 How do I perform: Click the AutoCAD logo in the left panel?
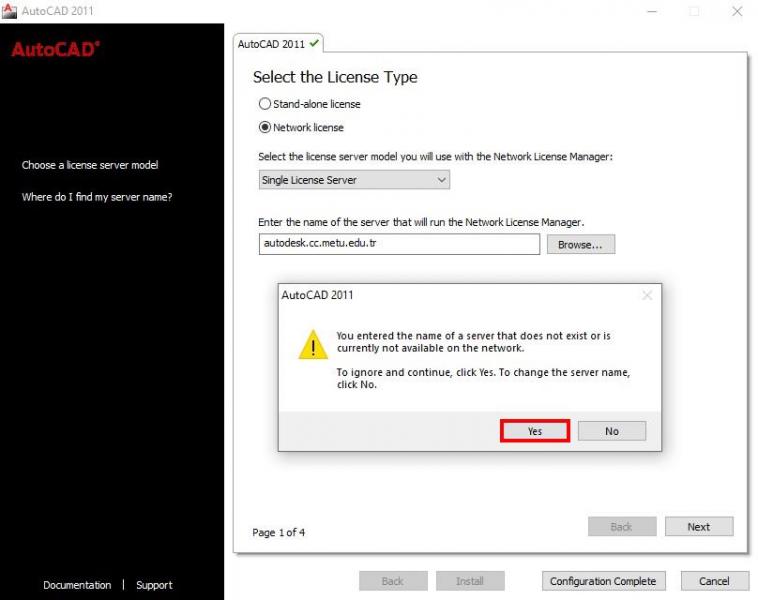[x=56, y=49]
